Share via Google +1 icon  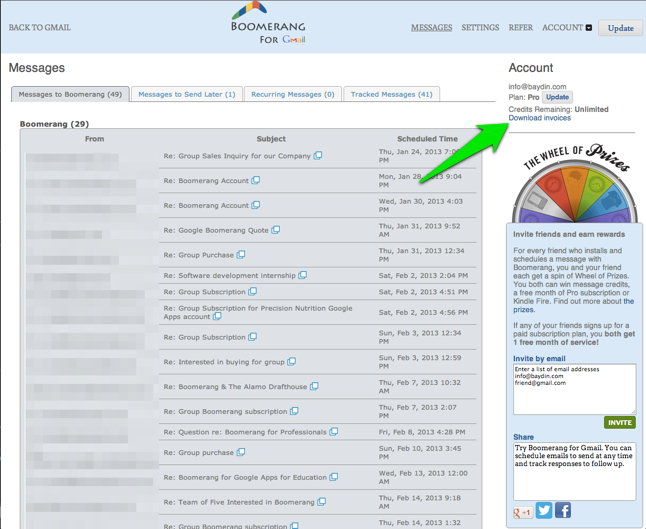click(522, 512)
